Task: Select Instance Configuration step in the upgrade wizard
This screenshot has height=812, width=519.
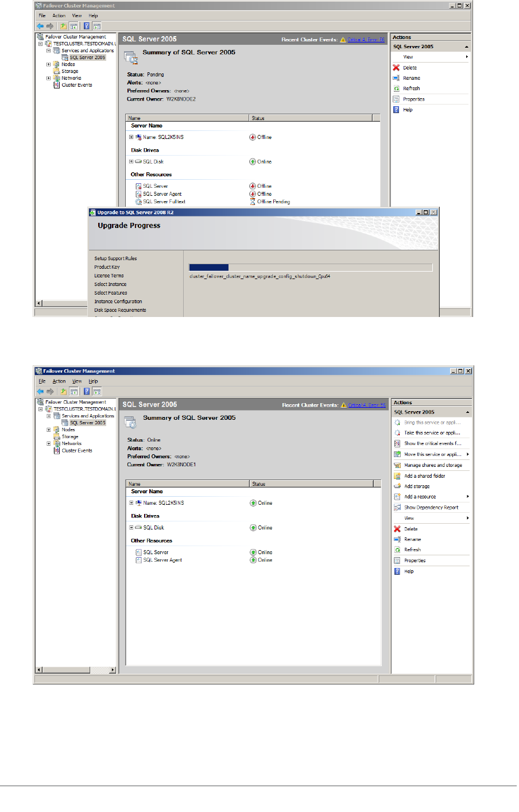Action: (x=118, y=301)
